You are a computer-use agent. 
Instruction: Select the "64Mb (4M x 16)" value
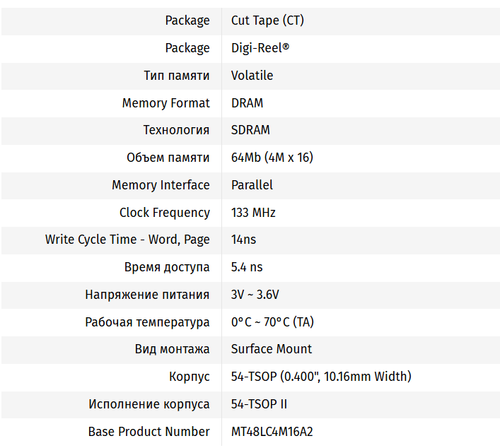(x=272, y=158)
